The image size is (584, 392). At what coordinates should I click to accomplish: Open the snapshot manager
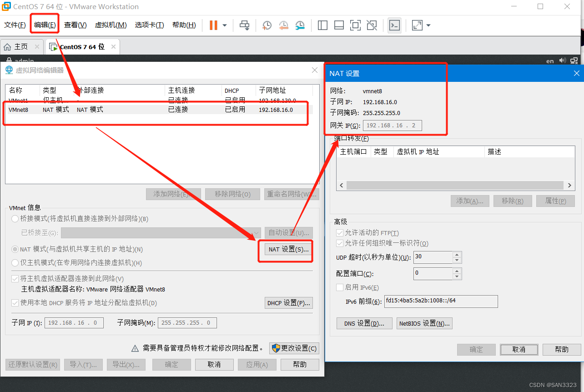(300, 25)
